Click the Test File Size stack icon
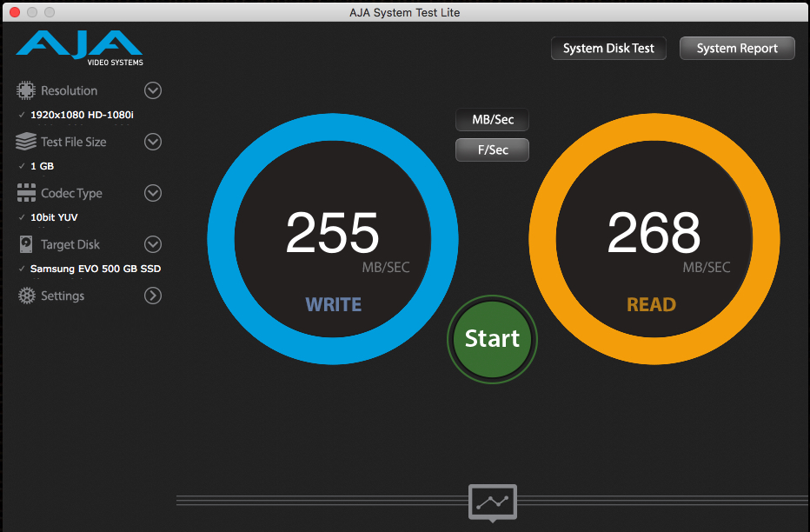This screenshot has height=532, width=810. [x=26, y=142]
